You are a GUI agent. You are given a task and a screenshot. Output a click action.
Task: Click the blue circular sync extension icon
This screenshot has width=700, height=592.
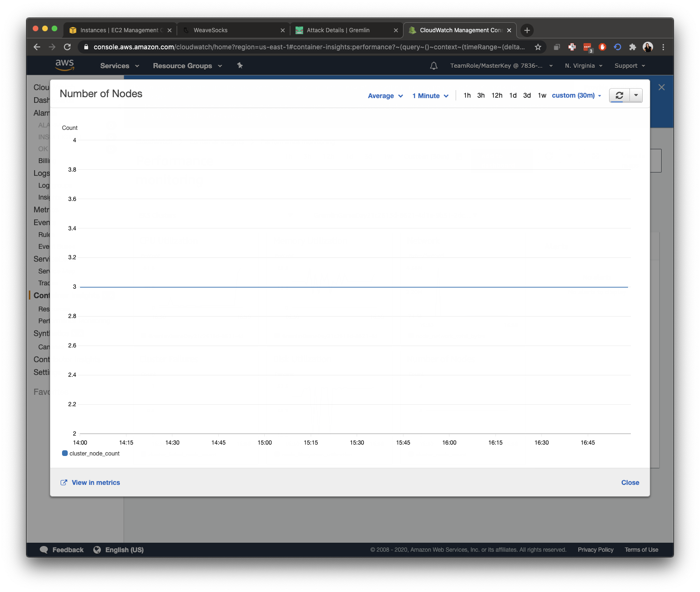(x=617, y=47)
